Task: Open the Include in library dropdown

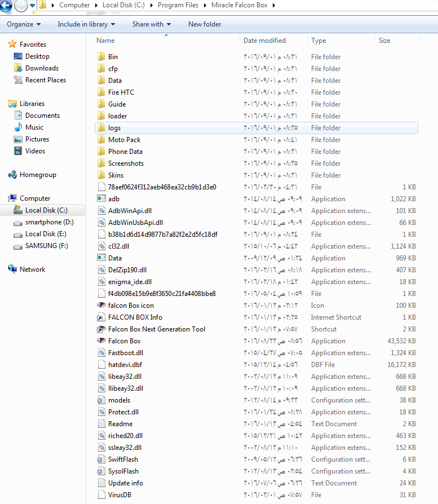Action: coord(86,24)
